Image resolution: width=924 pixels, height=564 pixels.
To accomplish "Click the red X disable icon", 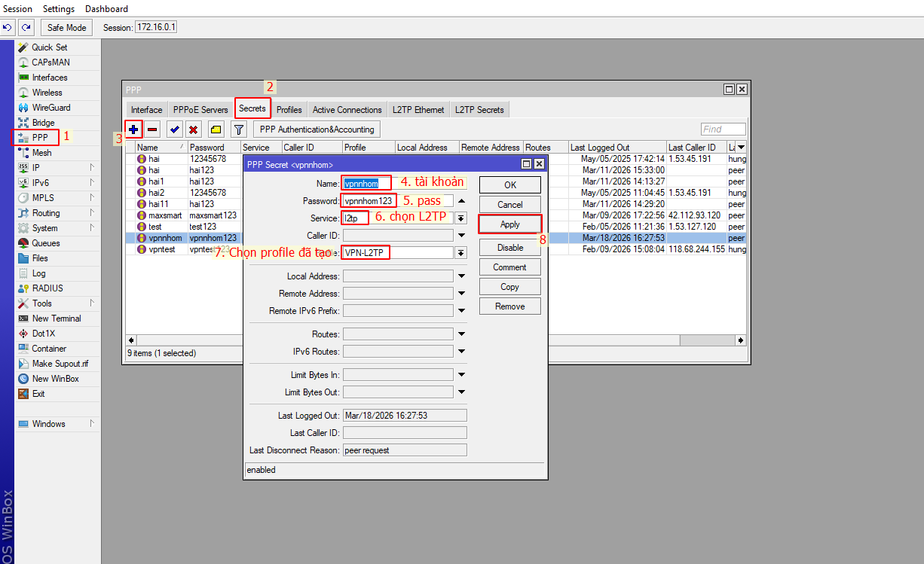I will click(x=194, y=130).
